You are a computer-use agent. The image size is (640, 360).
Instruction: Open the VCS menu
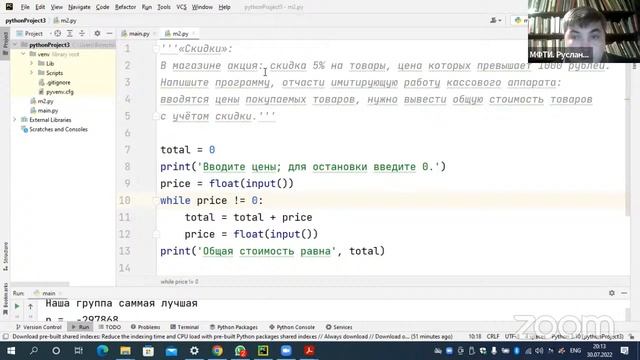click(181, 7)
